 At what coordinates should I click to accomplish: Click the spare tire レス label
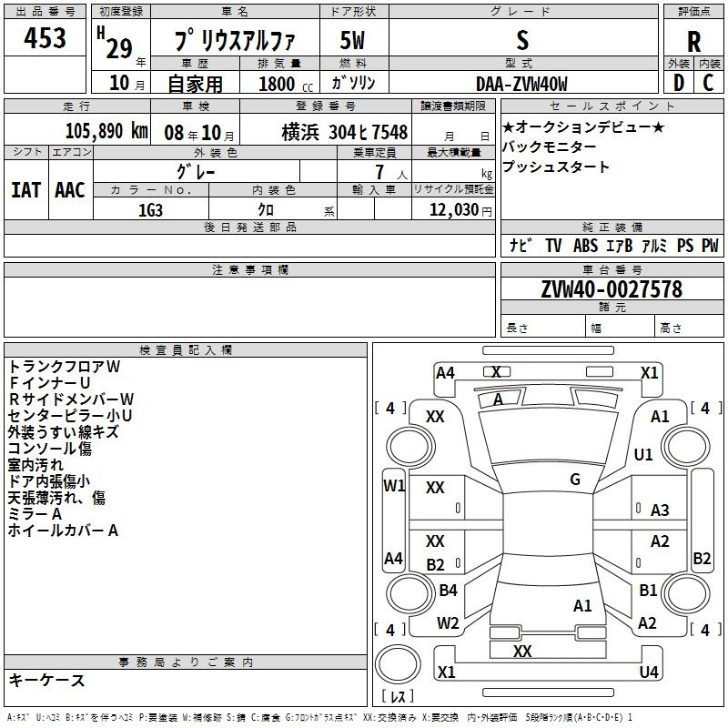[x=398, y=696]
